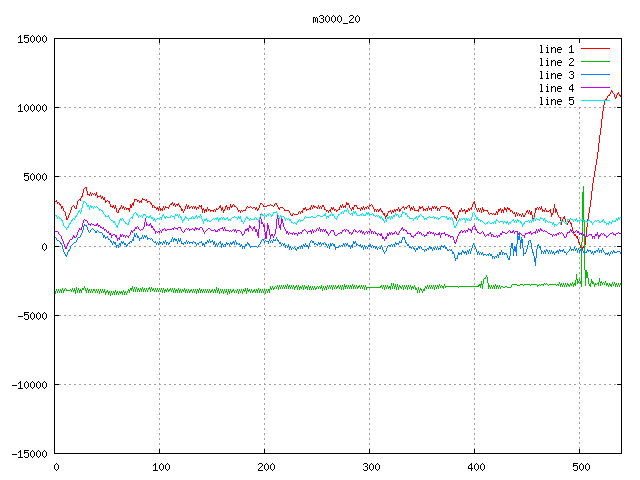This screenshot has height=480, width=640.
Task: Click the -15000 y-axis tick label
Action: click(x=29, y=454)
